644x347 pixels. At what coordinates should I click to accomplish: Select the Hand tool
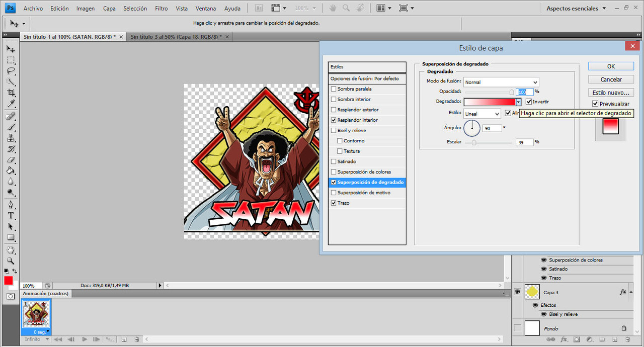(x=11, y=250)
